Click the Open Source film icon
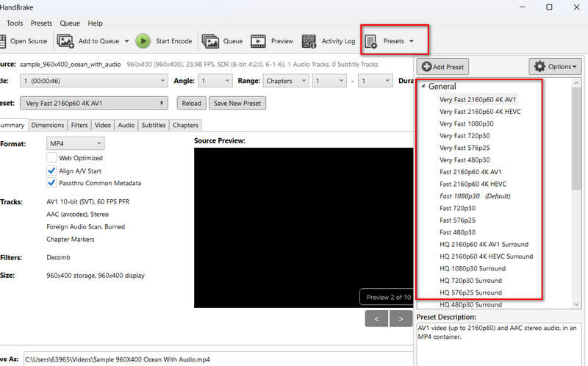The width and height of the screenshot is (588, 366). click(2, 41)
